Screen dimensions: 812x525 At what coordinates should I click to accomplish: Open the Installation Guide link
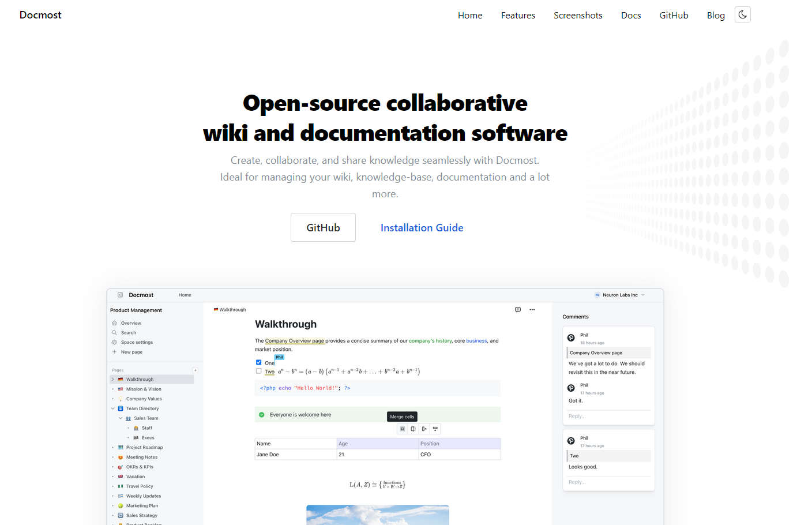point(422,228)
